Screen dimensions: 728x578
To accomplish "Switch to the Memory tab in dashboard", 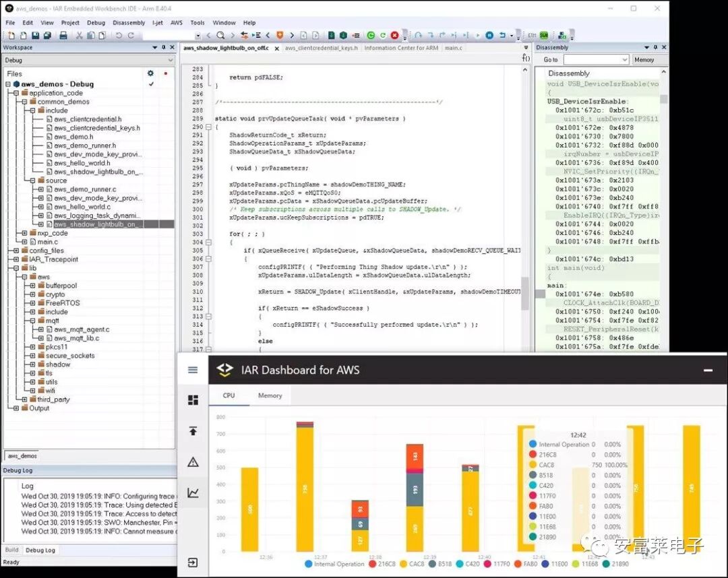I will [x=270, y=395].
